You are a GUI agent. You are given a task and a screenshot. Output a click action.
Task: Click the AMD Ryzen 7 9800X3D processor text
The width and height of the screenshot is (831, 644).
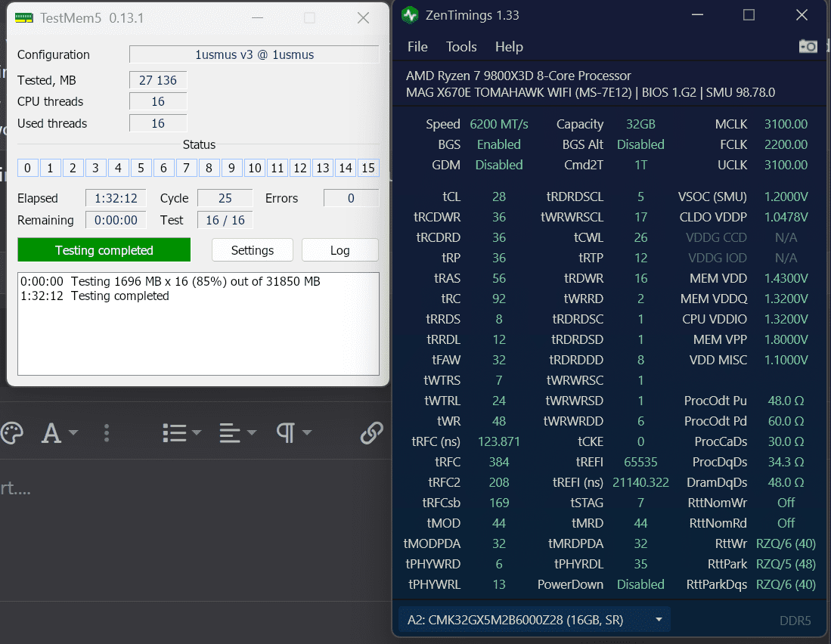click(518, 76)
